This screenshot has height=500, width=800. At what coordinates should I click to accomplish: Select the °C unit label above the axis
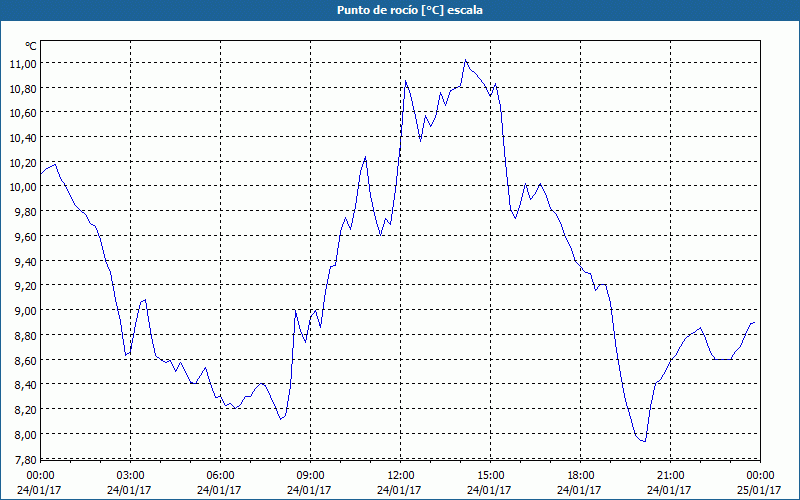tap(31, 46)
